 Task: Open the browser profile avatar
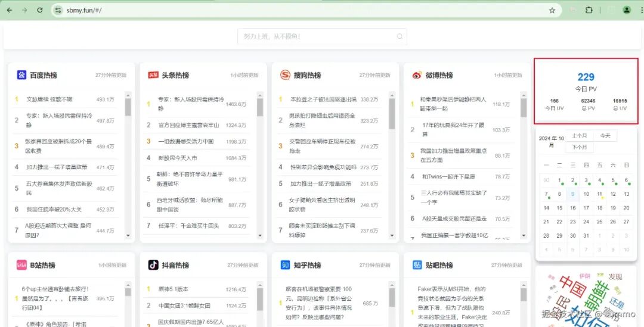pos(627,10)
